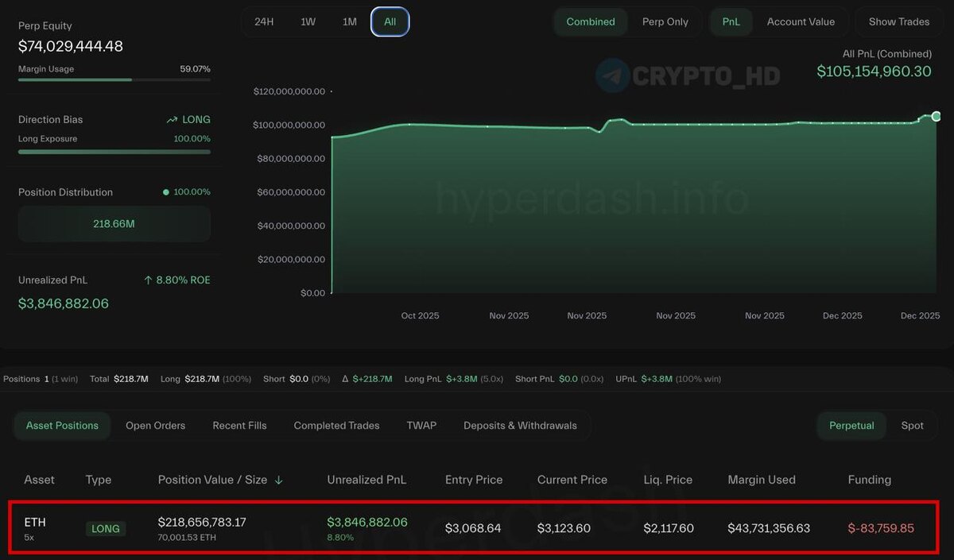This screenshot has height=560, width=954.
Task: Click the $100,000,000.00 axis label
Action: point(289,125)
